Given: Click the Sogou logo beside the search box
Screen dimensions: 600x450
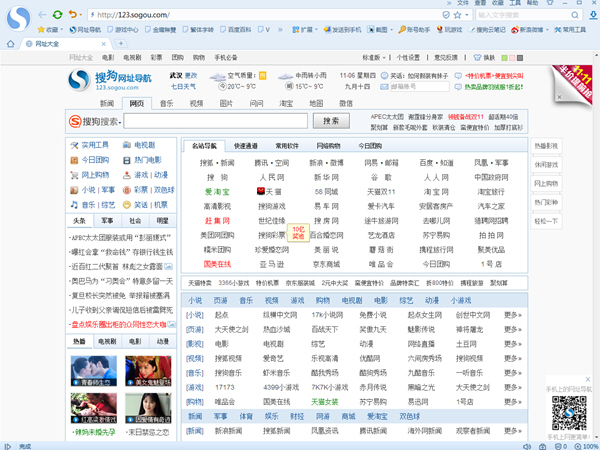Looking at the screenshot, I should point(75,121).
